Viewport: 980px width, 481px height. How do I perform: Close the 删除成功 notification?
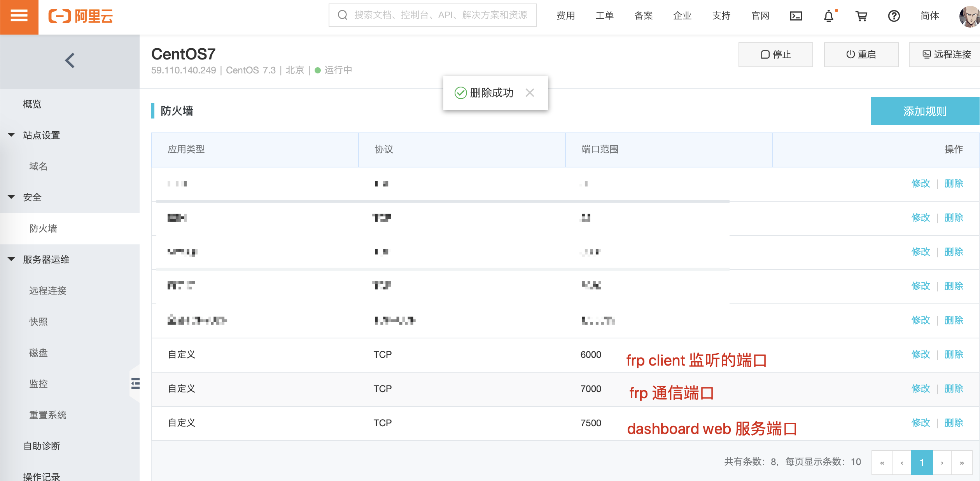click(529, 92)
